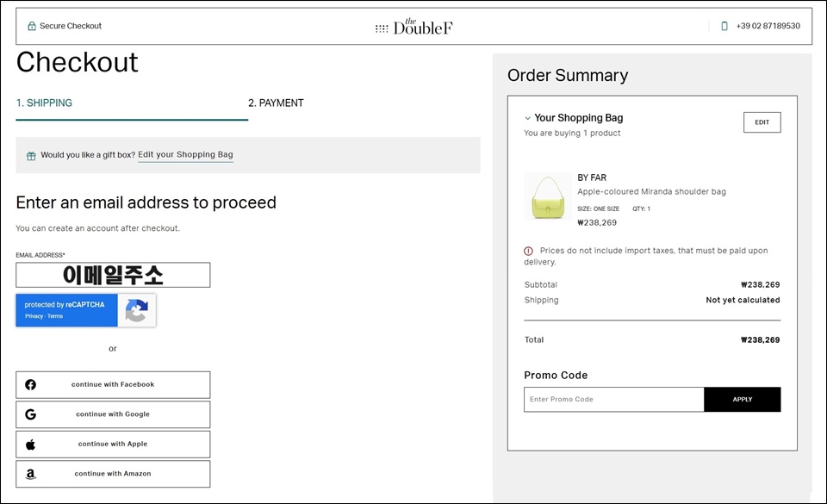This screenshot has width=827, height=504.
Task: Click the import taxes warning icon
Action: click(x=528, y=251)
